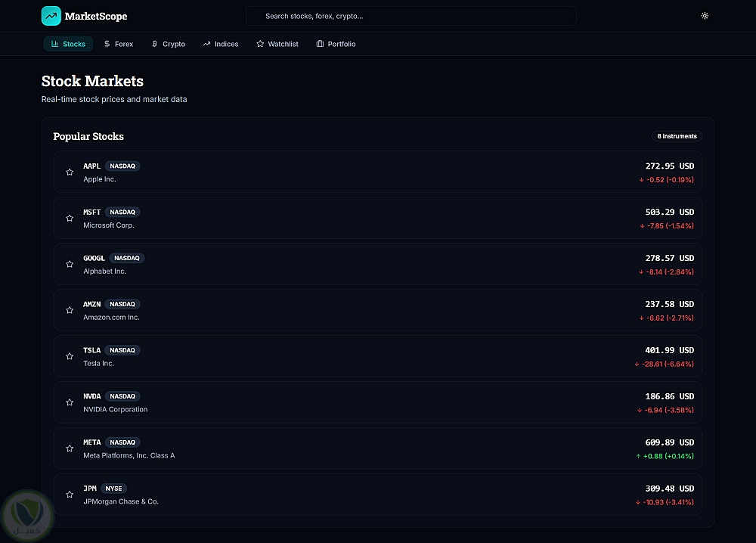Click the Microsoft Corp. company name
Image resolution: width=756 pixels, height=543 pixels.
108,225
